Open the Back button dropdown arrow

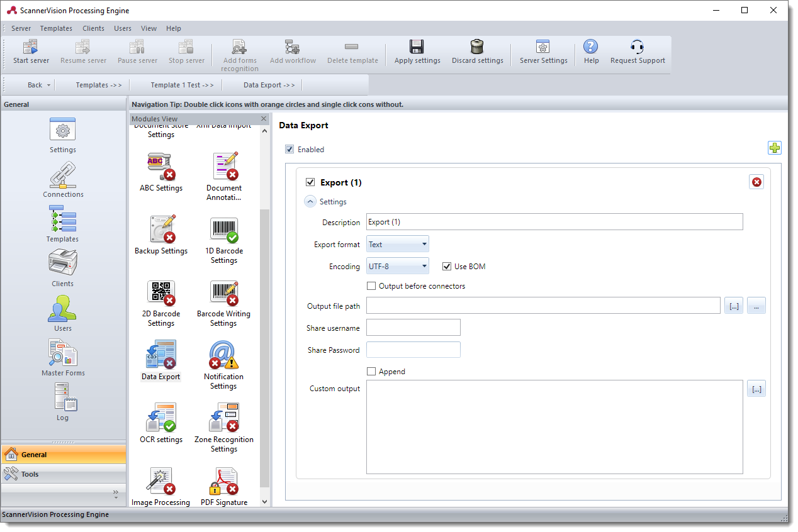pyautogui.click(x=49, y=86)
